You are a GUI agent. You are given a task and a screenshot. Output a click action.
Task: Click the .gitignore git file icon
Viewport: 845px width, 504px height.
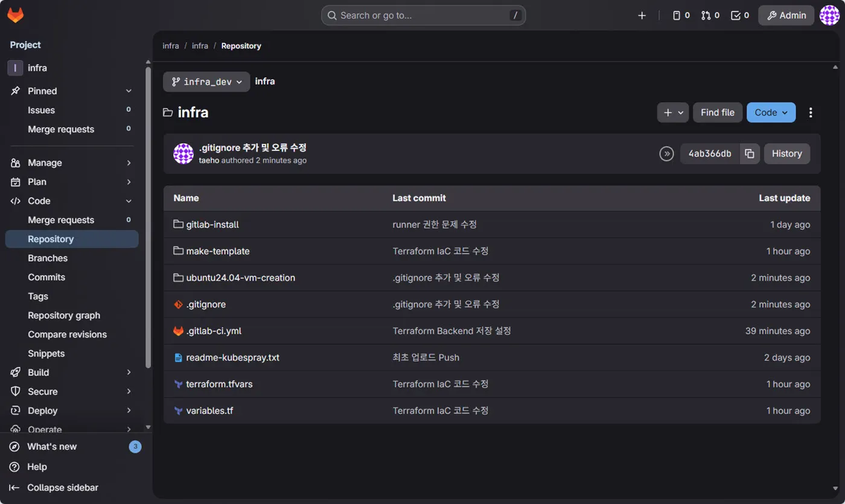pyautogui.click(x=178, y=304)
